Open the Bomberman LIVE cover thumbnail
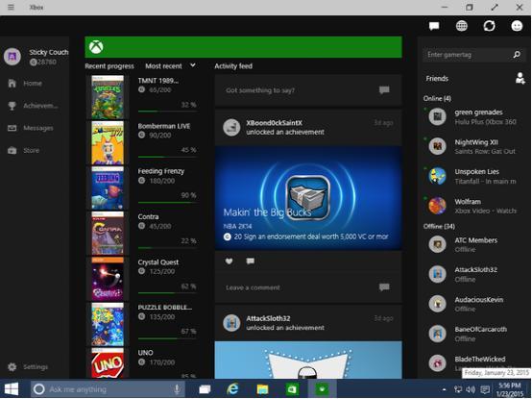The height and width of the screenshot is (399, 532). point(108,142)
